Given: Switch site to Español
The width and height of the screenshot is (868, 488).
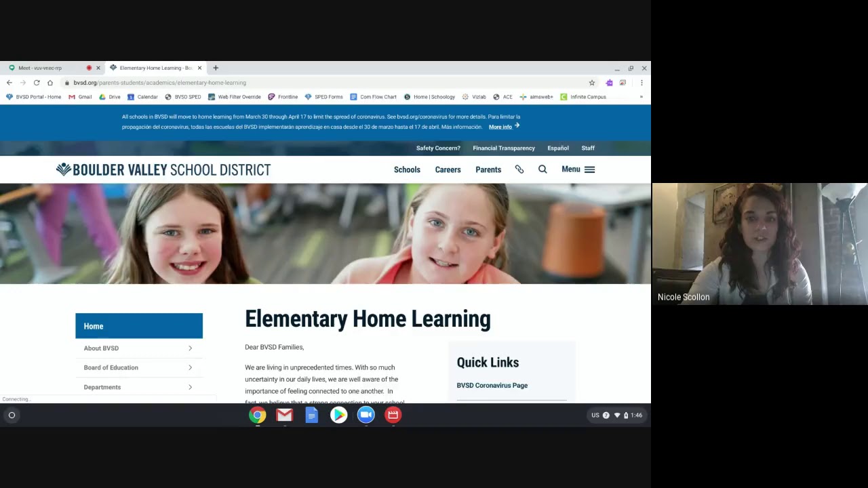Looking at the screenshot, I should (558, 148).
